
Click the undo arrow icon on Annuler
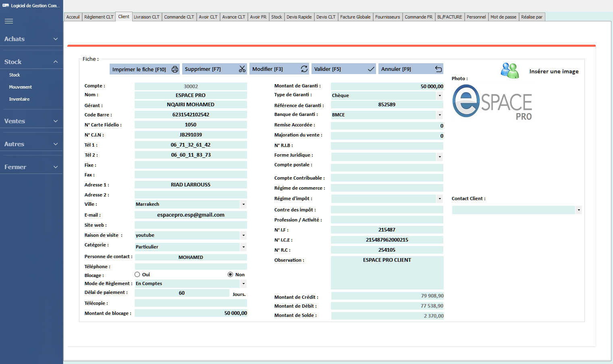(438, 69)
